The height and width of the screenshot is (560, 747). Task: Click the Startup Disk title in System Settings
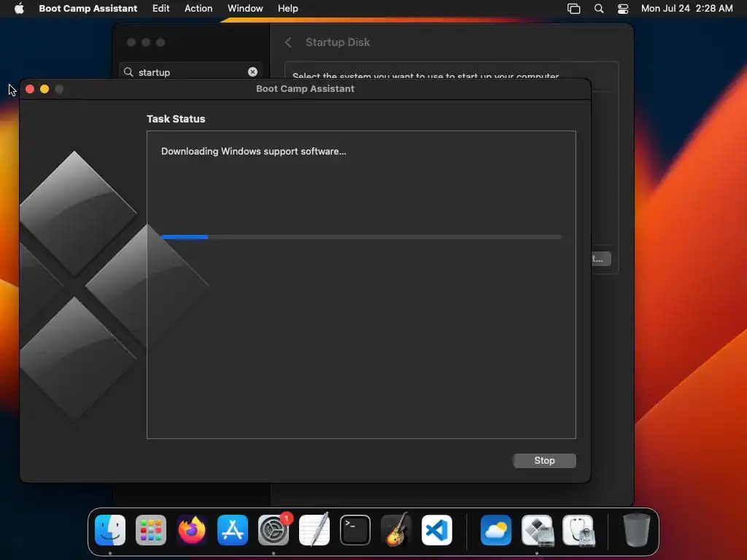tap(337, 42)
